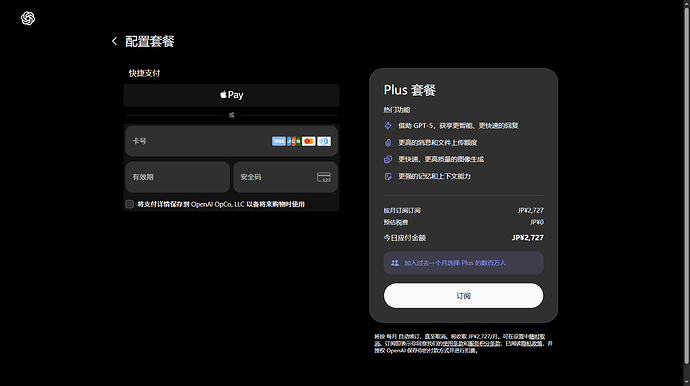This screenshot has height=386, width=690.
Task: Click the 今日应付金额 total JP¥2,727
Action: click(528, 238)
